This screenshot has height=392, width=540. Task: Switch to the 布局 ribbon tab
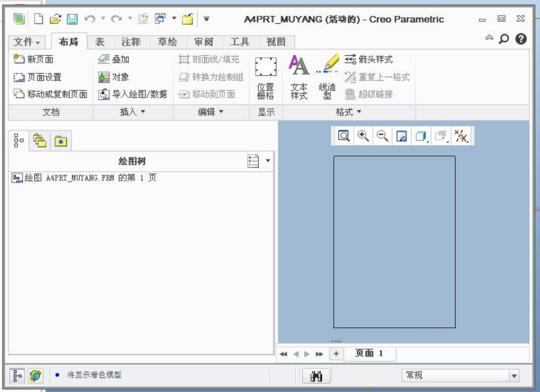pos(68,42)
